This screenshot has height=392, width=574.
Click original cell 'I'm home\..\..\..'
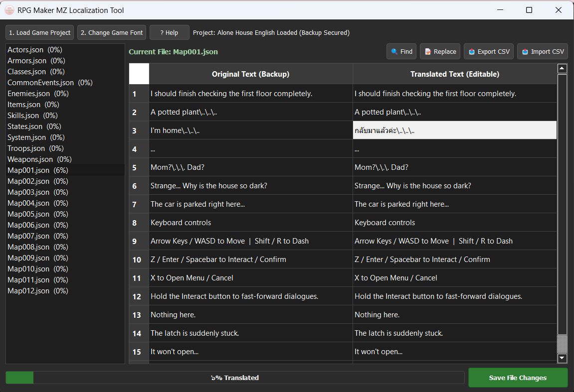(251, 131)
